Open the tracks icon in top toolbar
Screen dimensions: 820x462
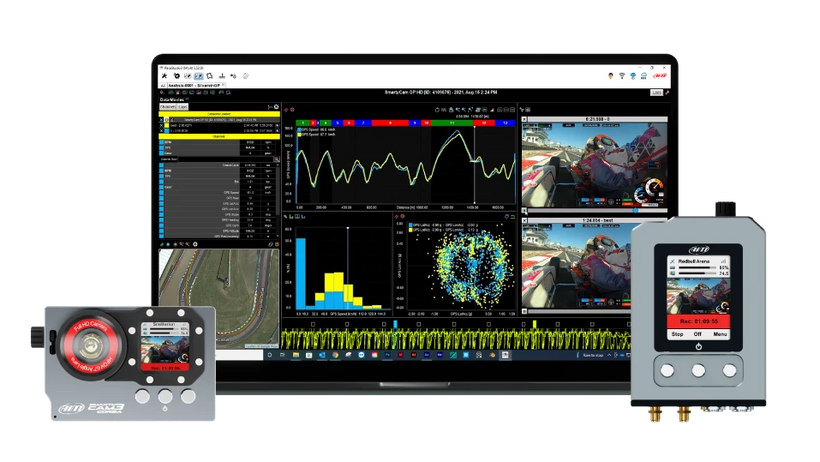click(x=210, y=76)
